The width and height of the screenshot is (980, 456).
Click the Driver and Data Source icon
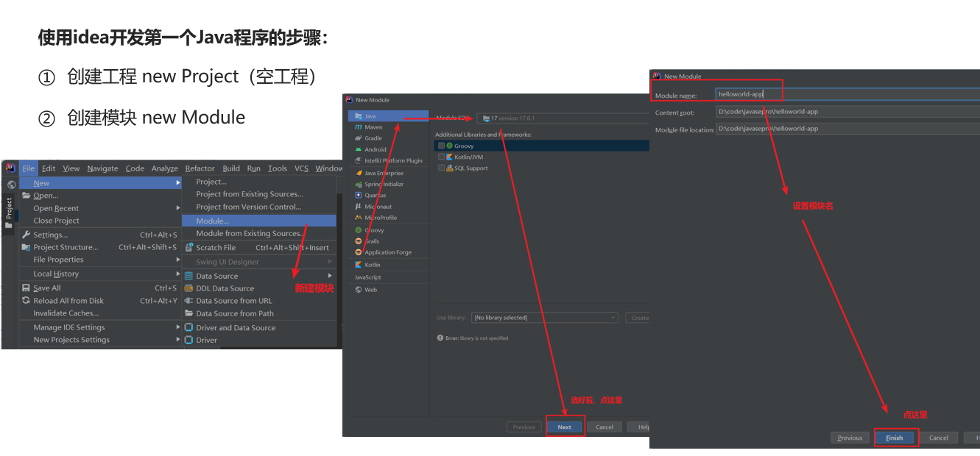pos(188,328)
